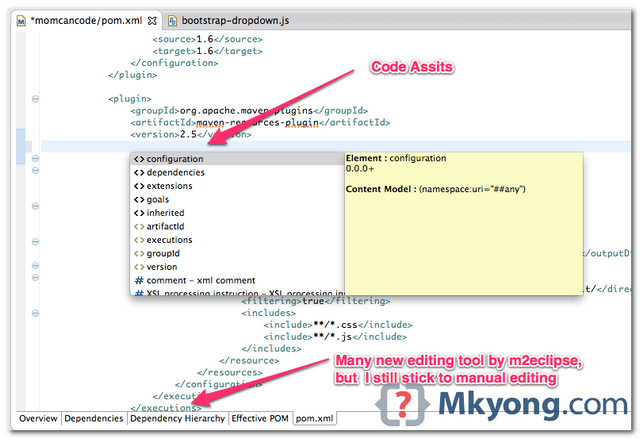Click the element icon beside 'groupId' suggestion

(139, 253)
